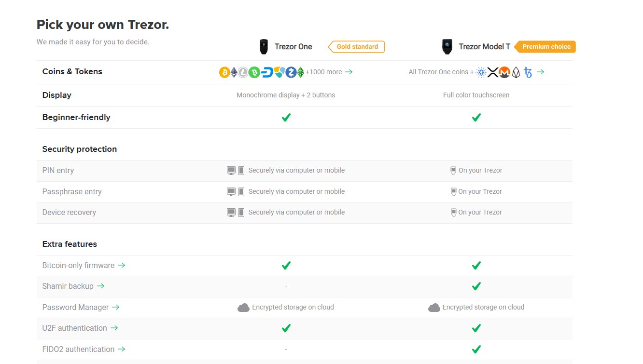Click cloud icon under Model T Password Manager
The width and height of the screenshot is (643, 364).
(x=434, y=308)
